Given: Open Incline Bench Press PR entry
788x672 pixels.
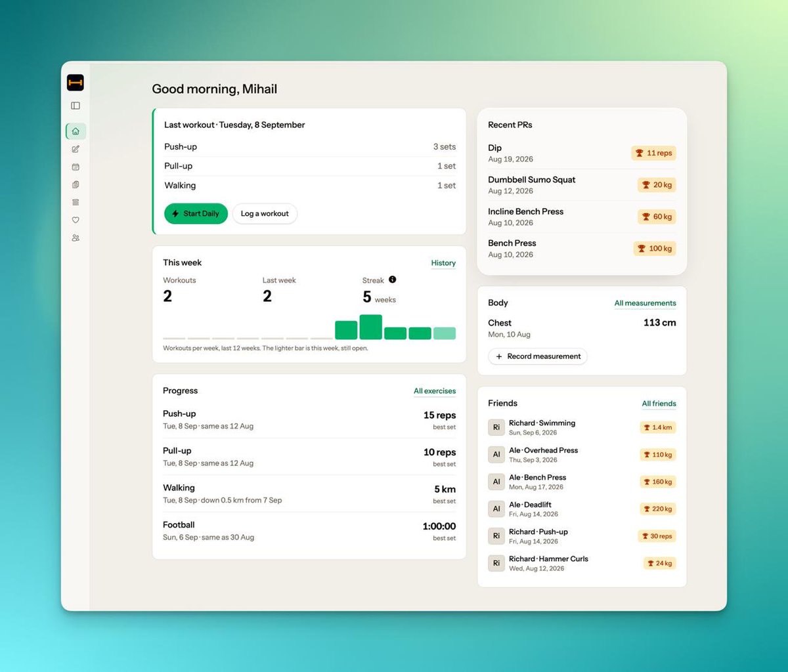Looking at the screenshot, I should [582, 217].
